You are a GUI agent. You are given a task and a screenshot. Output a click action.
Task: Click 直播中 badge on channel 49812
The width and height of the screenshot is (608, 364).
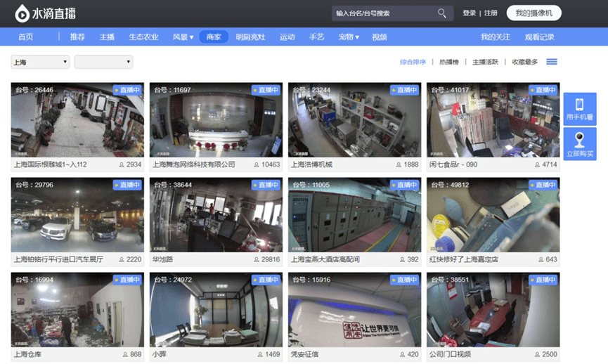pos(543,185)
